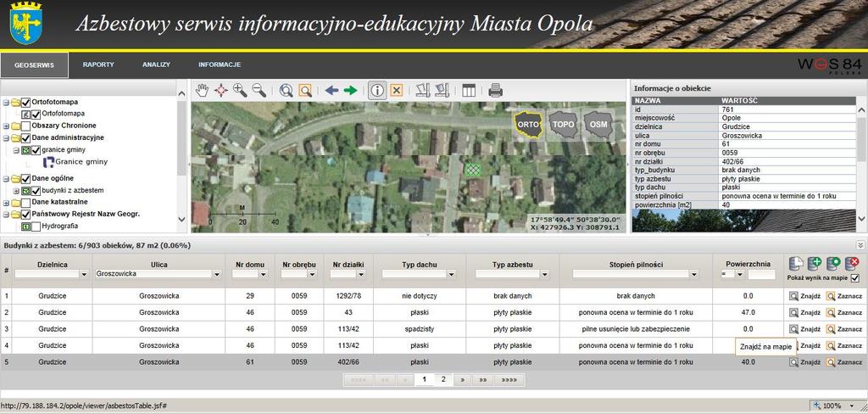Open the Typ azbestu filter dropdown
Image resolution: width=868 pixels, height=414 pixels.
545,274
